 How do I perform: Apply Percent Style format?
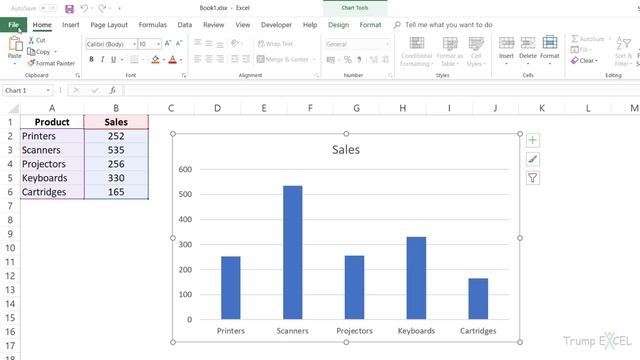[x=347, y=60]
